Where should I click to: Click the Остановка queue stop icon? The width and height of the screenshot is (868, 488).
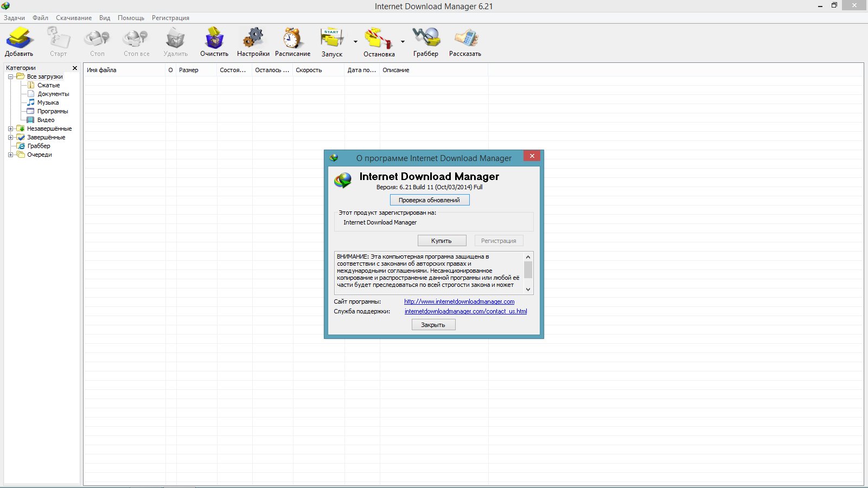point(379,38)
